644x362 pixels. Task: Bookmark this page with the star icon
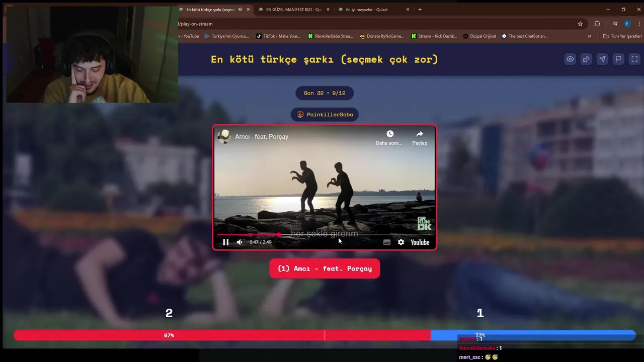pos(580,24)
